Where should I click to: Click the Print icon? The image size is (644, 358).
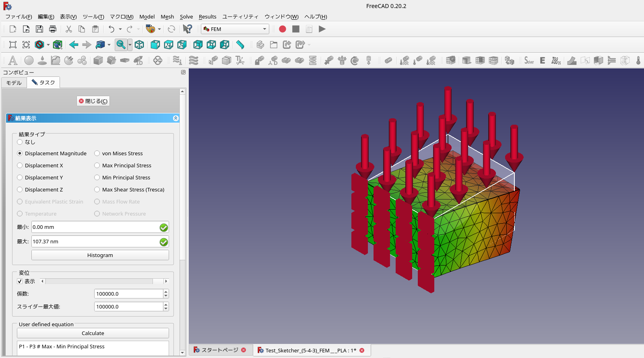coord(53,29)
